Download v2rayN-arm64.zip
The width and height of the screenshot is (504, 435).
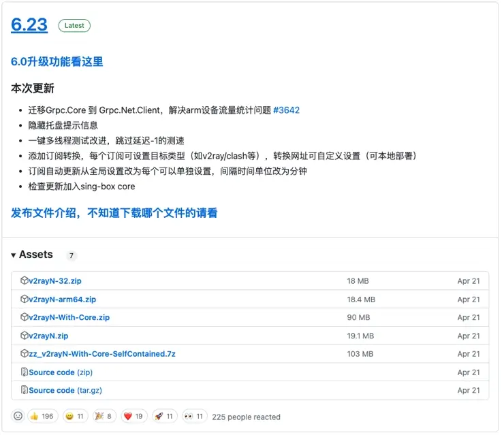(63, 300)
